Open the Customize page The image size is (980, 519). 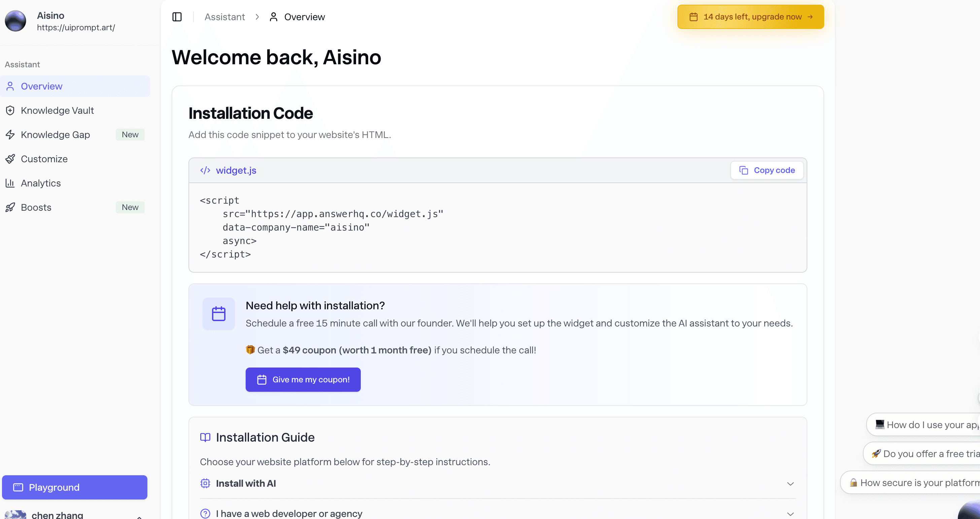[75, 159]
